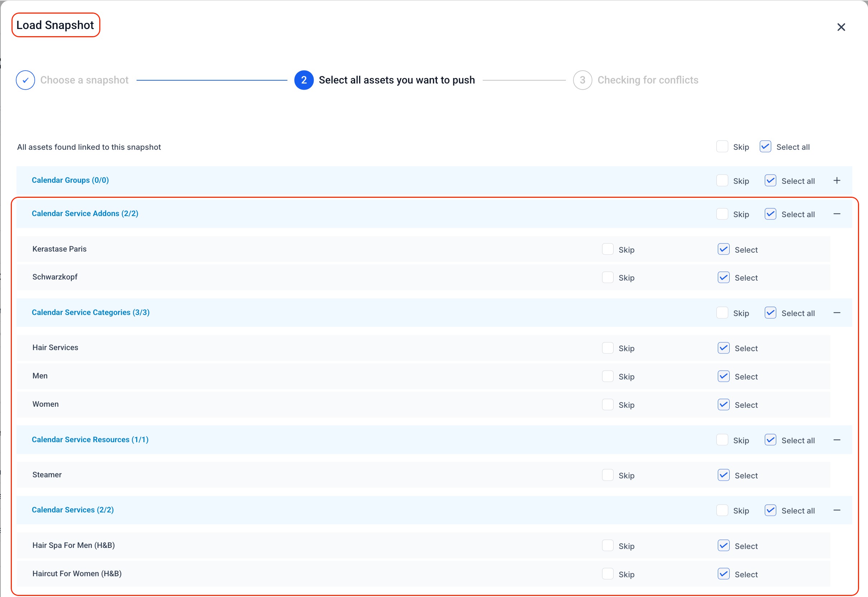Click Calendar Service Addons (2/2) heading

coord(85,214)
